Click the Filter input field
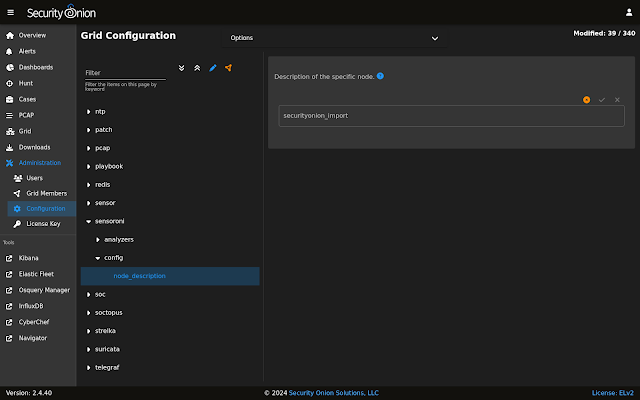 pos(125,73)
